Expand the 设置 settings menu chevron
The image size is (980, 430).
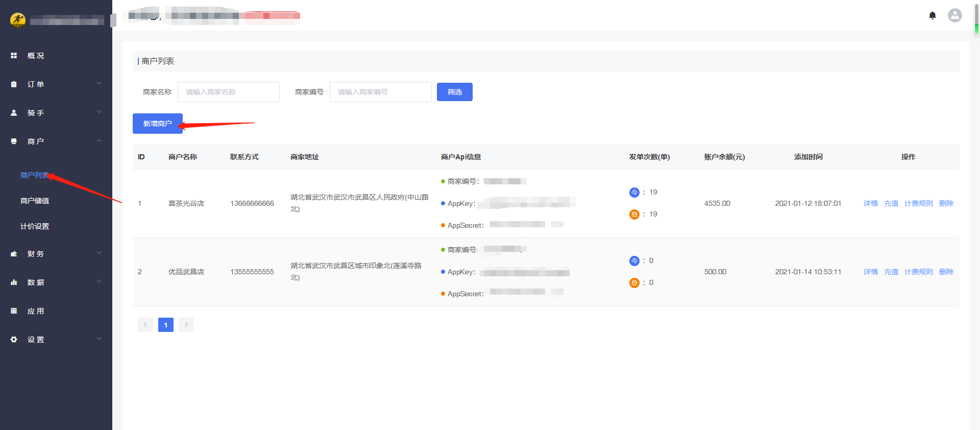coord(99,339)
